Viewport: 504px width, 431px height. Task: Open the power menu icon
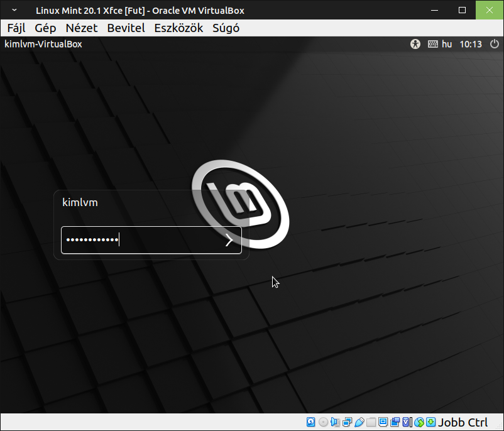[x=495, y=44]
